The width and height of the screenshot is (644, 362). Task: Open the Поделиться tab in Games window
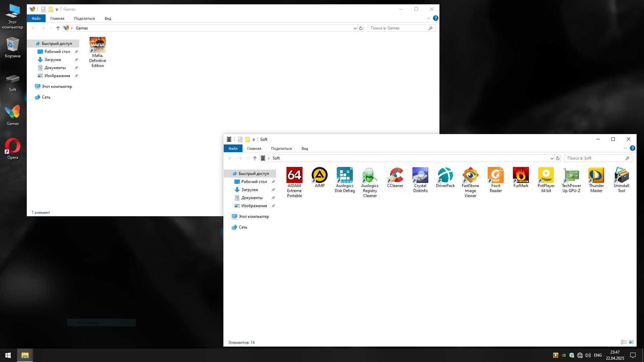click(84, 18)
